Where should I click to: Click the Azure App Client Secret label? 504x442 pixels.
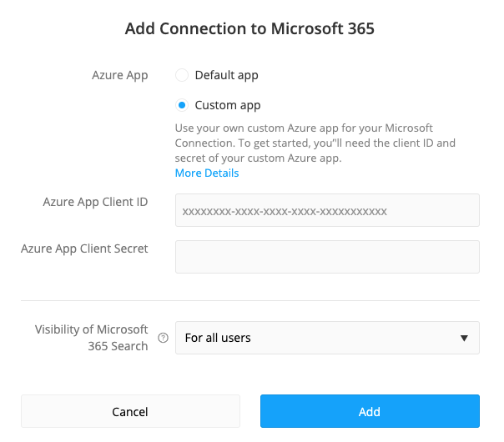pyautogui.click(x=84, y=249)
